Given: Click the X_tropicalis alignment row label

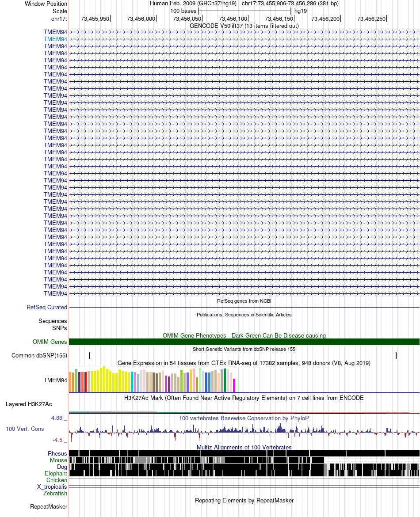Looking at the screenshot, I should click(x=52, y=487).
